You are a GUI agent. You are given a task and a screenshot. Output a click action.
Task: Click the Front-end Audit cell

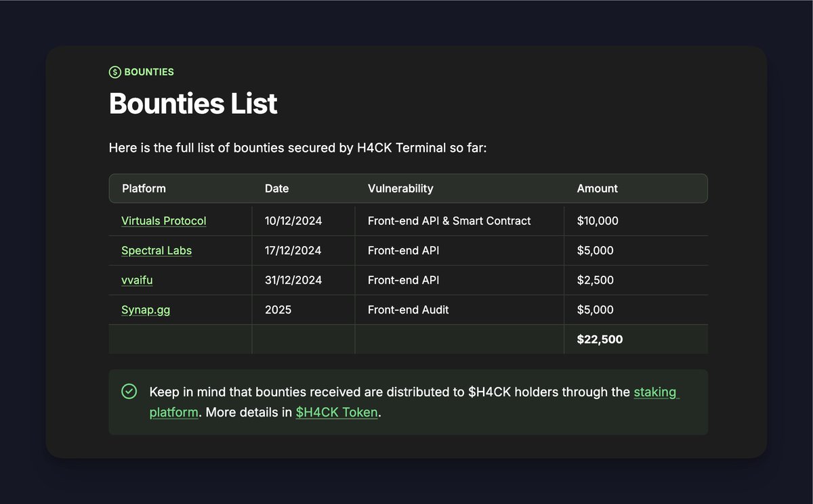pos(409,310)
